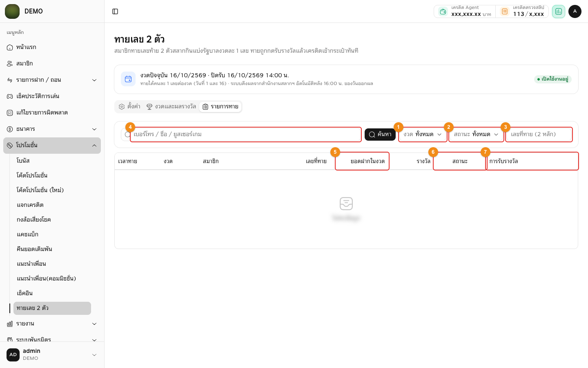Switch to the ตั้งค่า tab
Image resolution: width=588 pixels, height=368 pixels.
129,107
